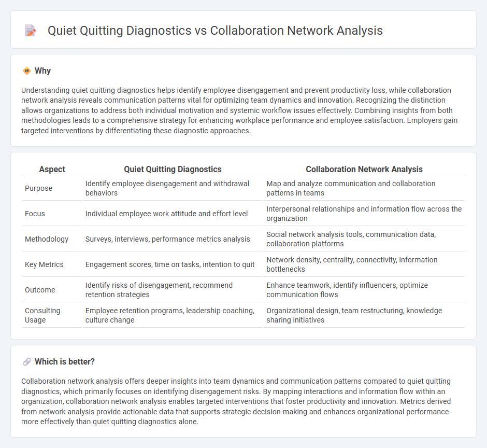Screen dimensions: 487x448
Task: Click cell 'Organizational design, team restructuring'
Action: point(364,315)
